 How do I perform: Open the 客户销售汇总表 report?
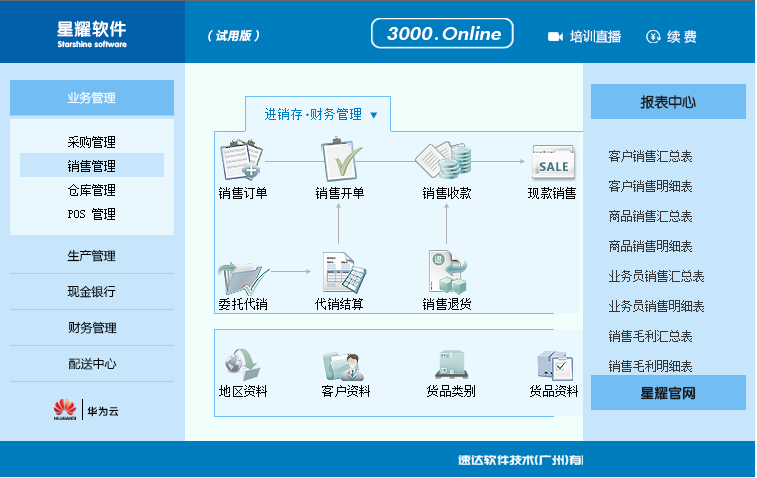(650, 156)
